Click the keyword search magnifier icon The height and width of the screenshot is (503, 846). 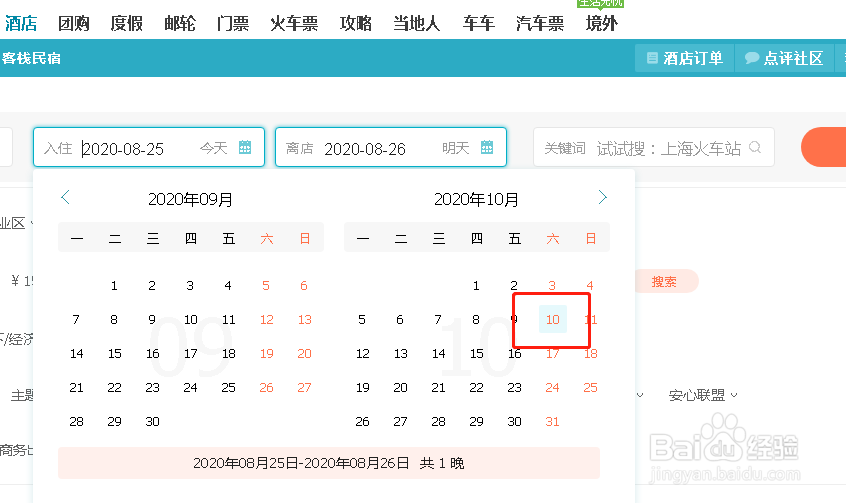(755, 147)
